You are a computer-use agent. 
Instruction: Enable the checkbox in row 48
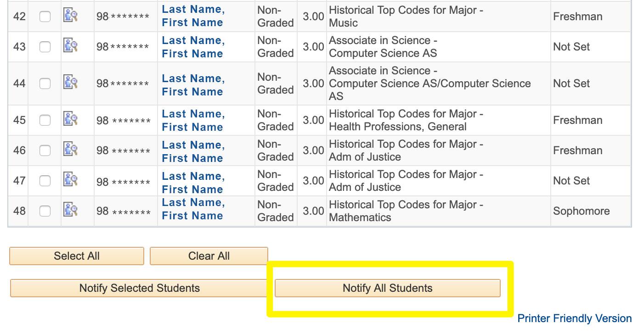tap(45, 211)
